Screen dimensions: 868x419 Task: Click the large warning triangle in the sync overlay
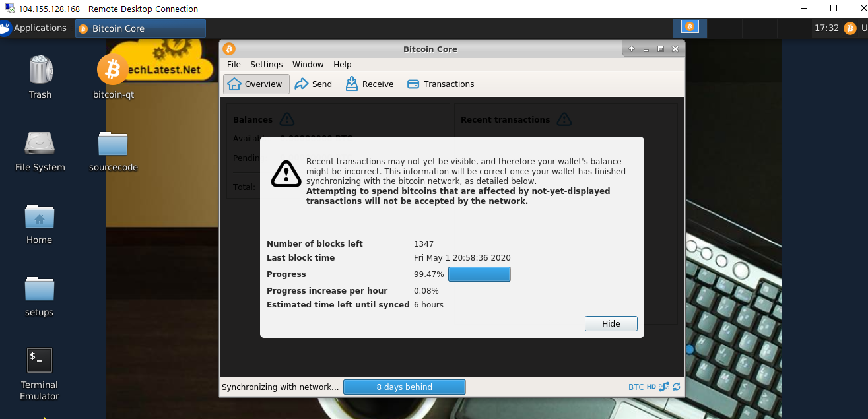[286, 174]
